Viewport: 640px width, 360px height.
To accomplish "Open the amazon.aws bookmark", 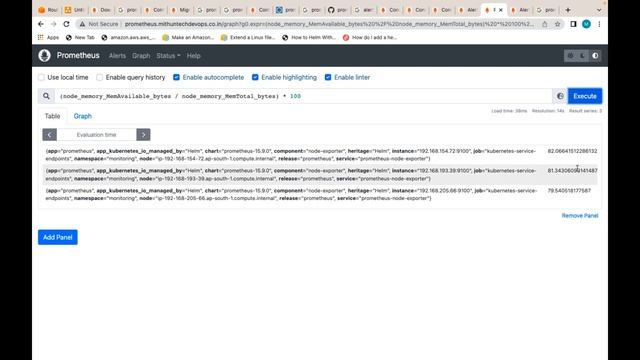I will point(129,37).
